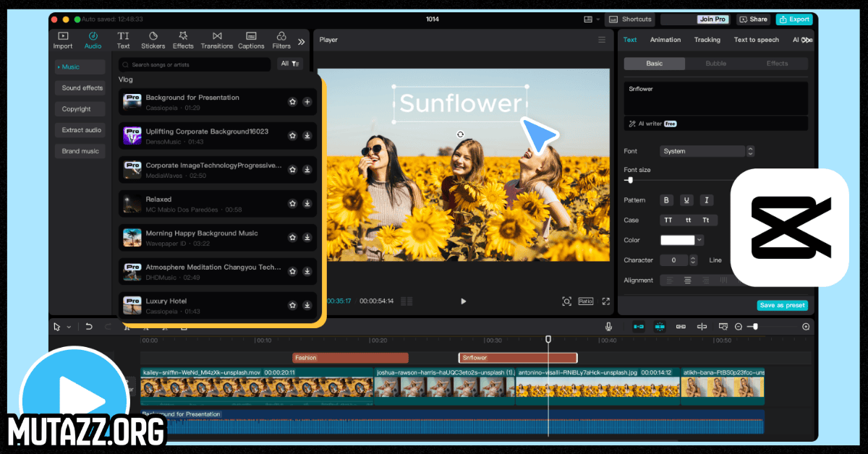Screen dimensions: 868x454
Task: Toggle italic text pattern
Action: pos(706,200)
